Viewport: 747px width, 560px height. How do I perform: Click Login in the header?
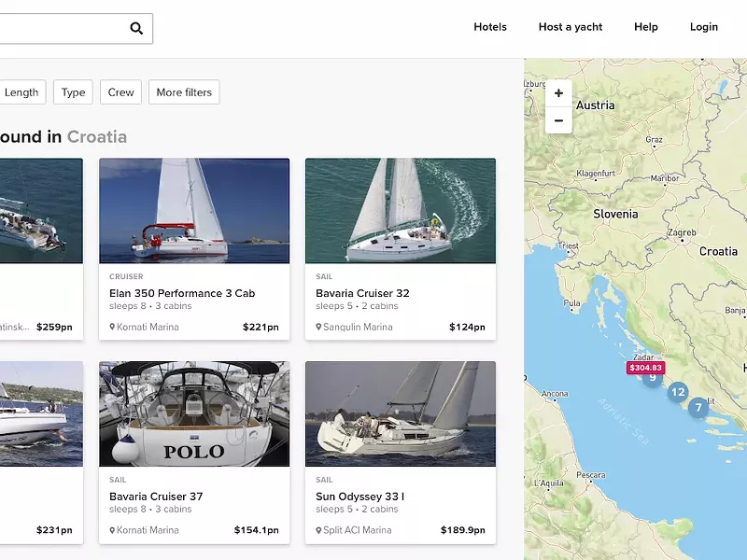click(x=704, y=27)
